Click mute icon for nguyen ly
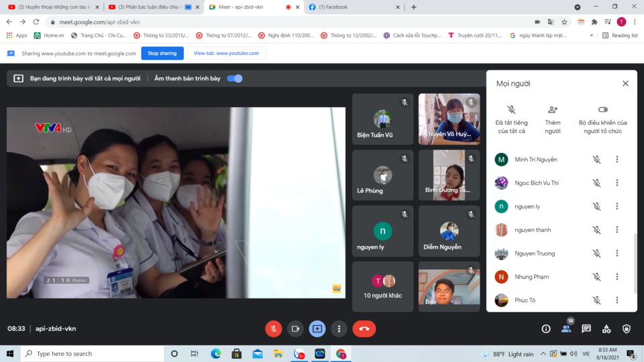This screenshot has height=362, width=644. pos(597,206)
